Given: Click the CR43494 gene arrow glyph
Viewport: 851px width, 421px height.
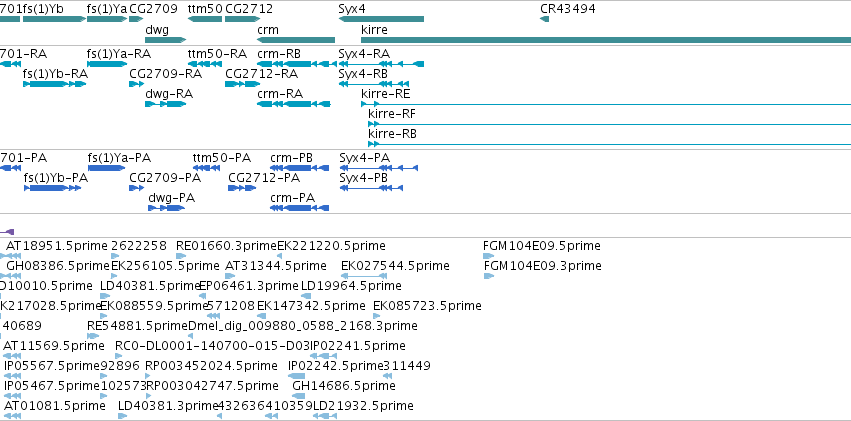Looking at the screenshot, I should [x=544, y=20].
